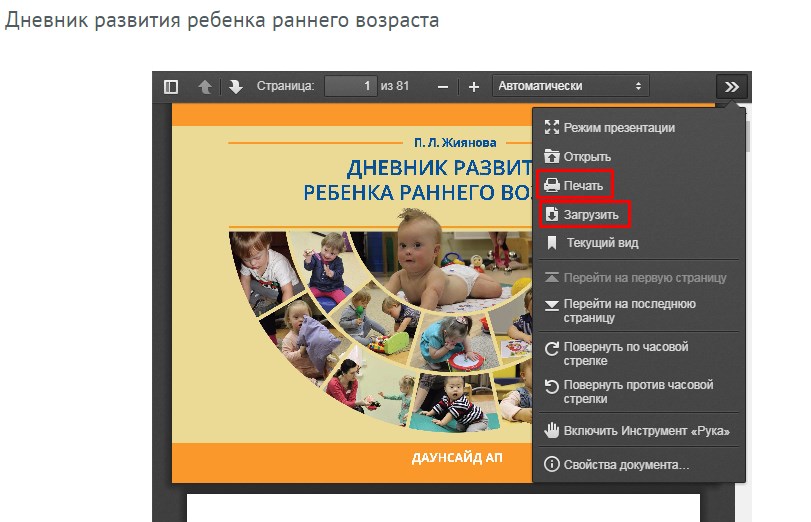Click Печать to print the document

click(x=575, y=185)
